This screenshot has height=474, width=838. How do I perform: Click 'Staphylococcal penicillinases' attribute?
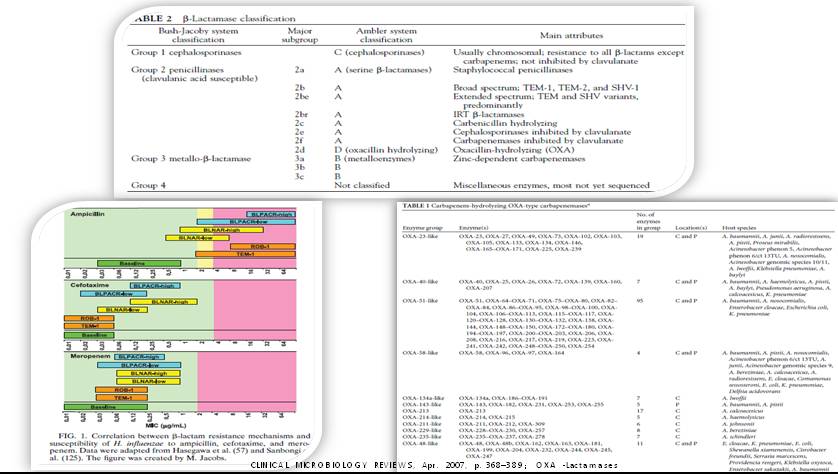(x=513, y=69)
